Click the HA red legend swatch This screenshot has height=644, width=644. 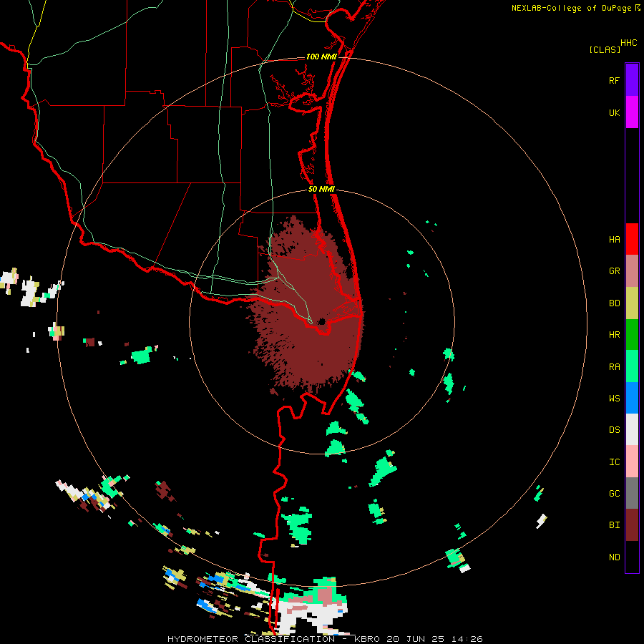coord(632,239)
